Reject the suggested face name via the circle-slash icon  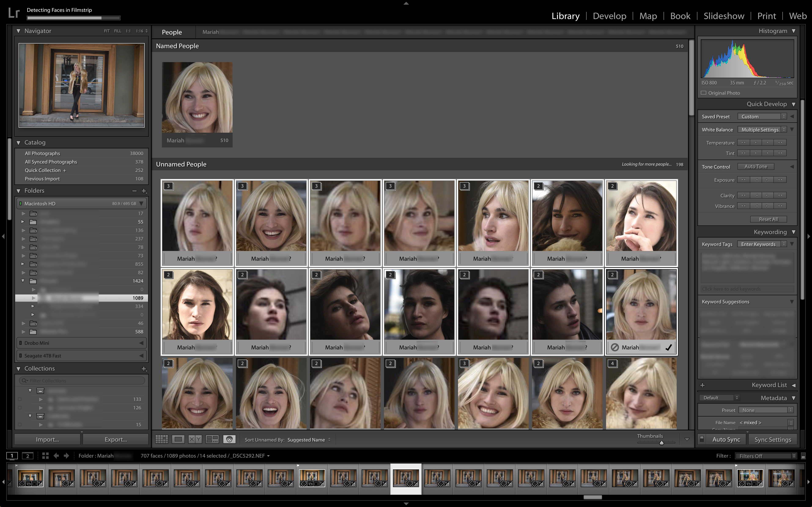tap(615, 347)
